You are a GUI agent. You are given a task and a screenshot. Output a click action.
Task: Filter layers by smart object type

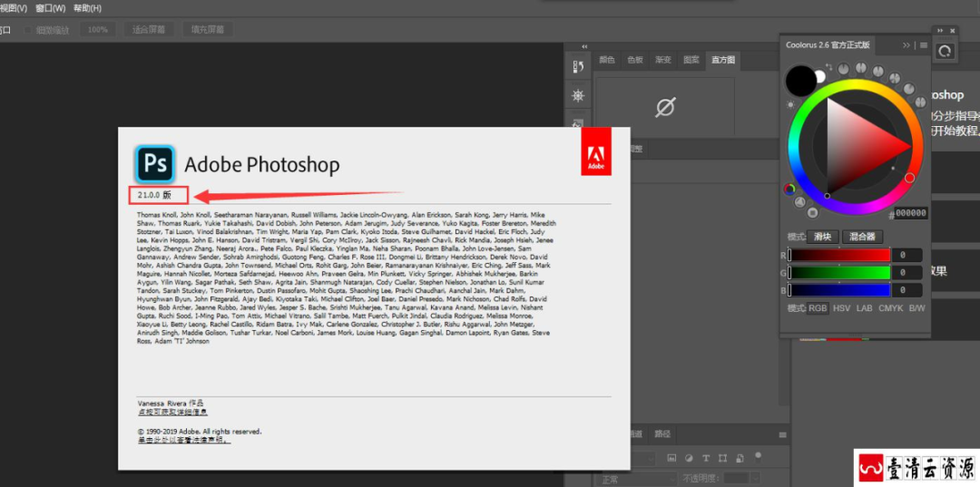click(x=740, y=458)
